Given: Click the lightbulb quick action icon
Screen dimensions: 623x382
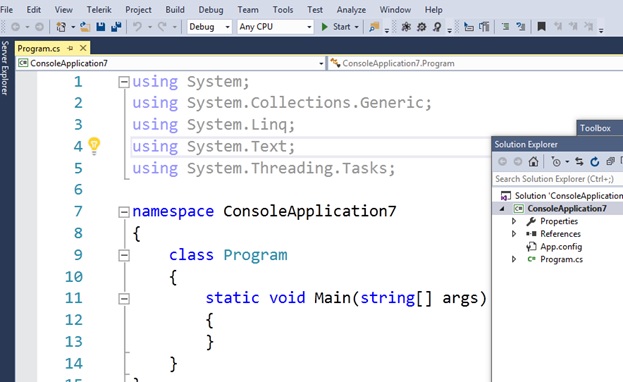Looking at the screenshot, I should click(x=94, y=146).
